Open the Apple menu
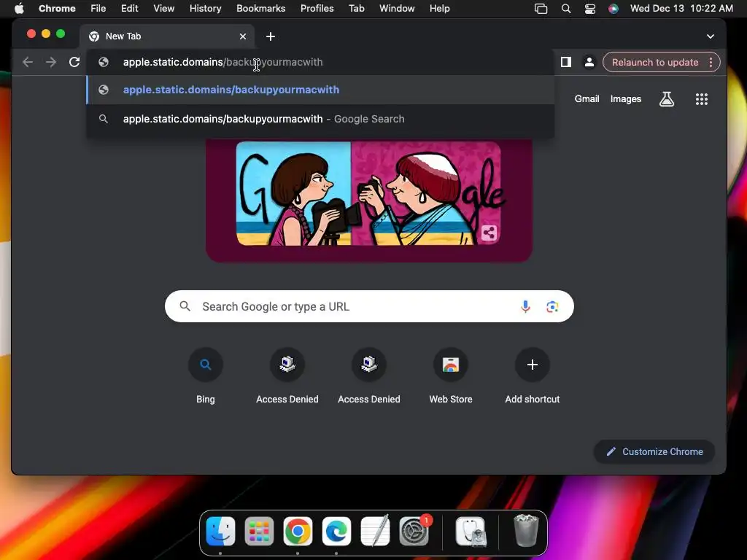 point(19,8)
